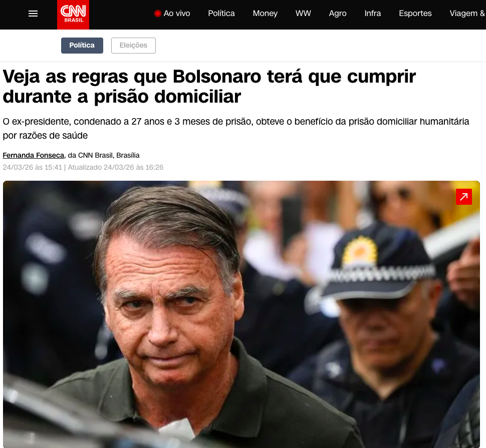The width and height of the screenshot is (486, 448).
Task: Click the CNN Brasil logo
Action: point(73,15)
